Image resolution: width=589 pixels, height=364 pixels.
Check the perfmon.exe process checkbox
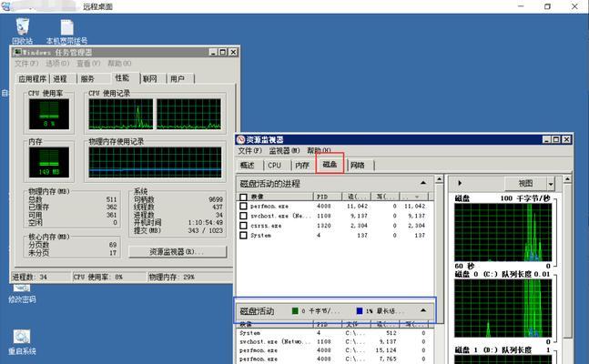click(x=243, y=207)
